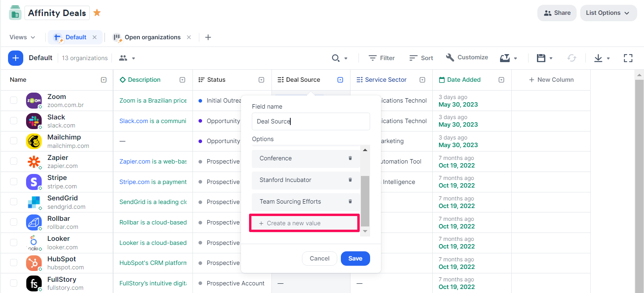Remove the Stanford Incubator option via trash icon

point(350,180)
